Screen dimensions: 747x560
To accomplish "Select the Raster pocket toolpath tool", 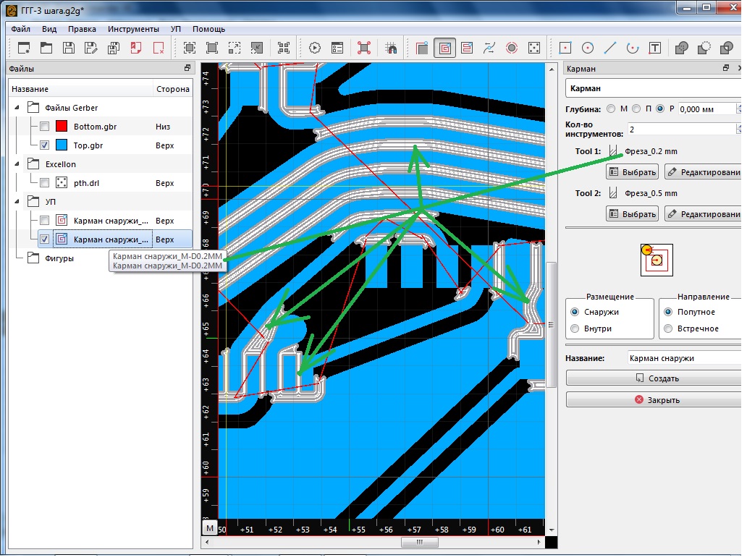I will coord(467,48).
